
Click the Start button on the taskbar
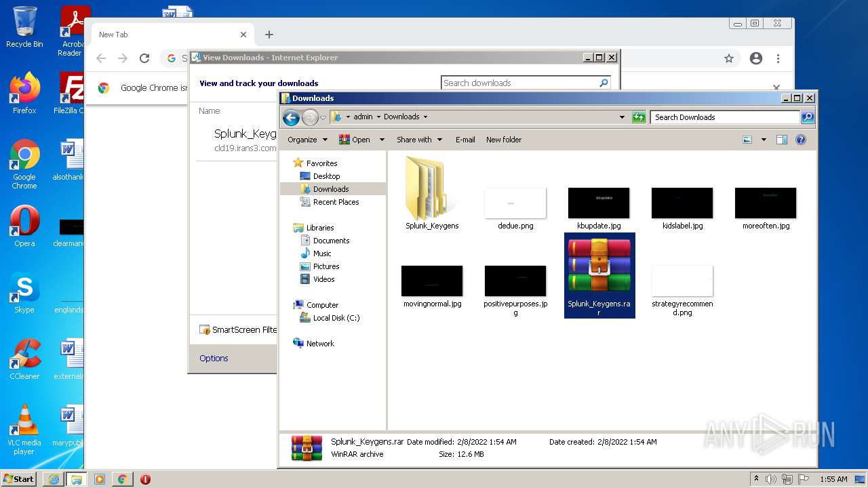[19, 479]
